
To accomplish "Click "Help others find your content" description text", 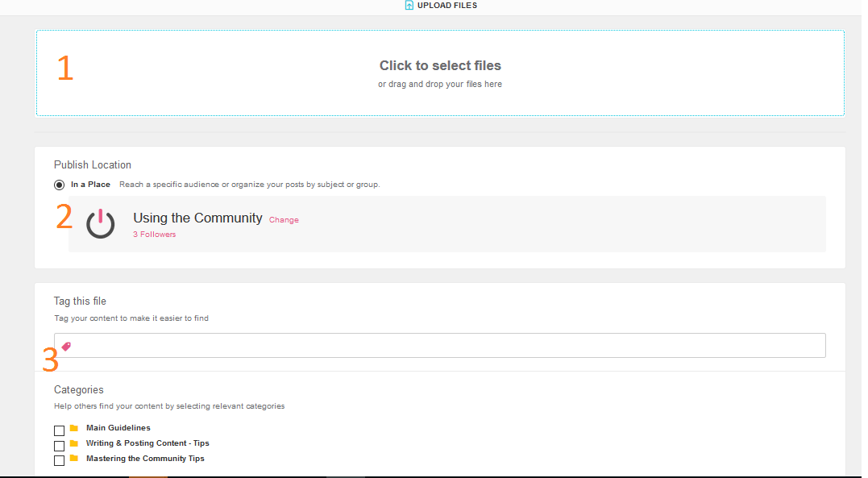I will (169, 406).
